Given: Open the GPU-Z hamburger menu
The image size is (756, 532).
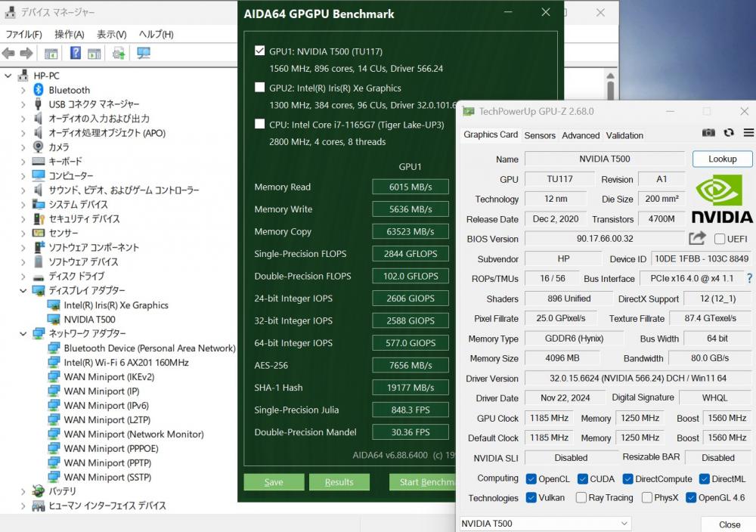Looking at the screenshot, I should (748, 132).
